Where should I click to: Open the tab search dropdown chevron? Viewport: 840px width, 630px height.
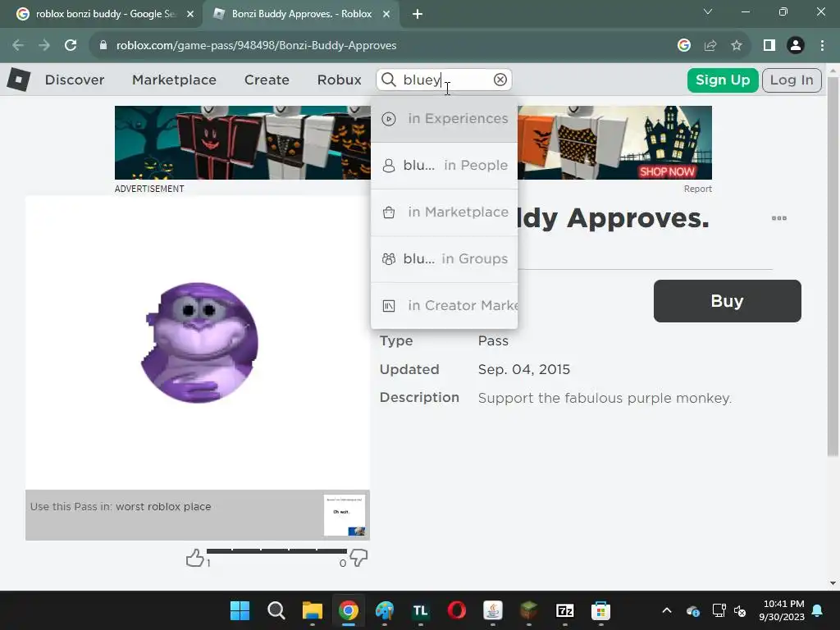(708, 11)
